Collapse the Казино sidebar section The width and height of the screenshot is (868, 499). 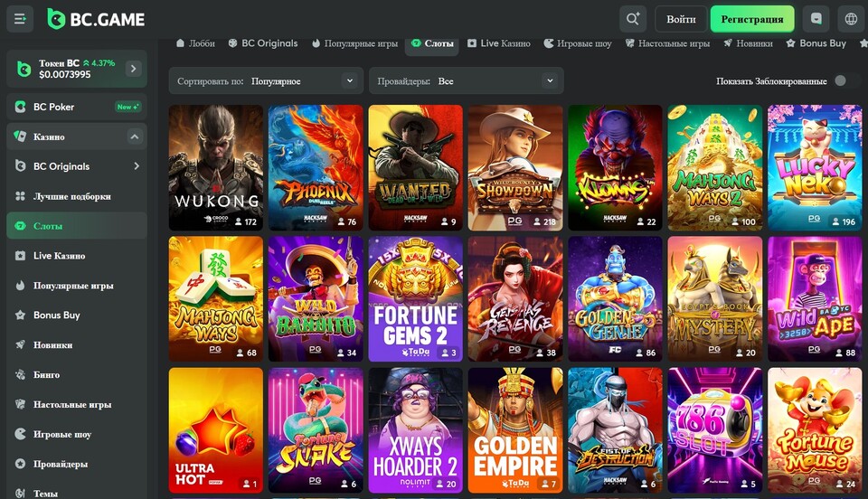tap(135, 137)
